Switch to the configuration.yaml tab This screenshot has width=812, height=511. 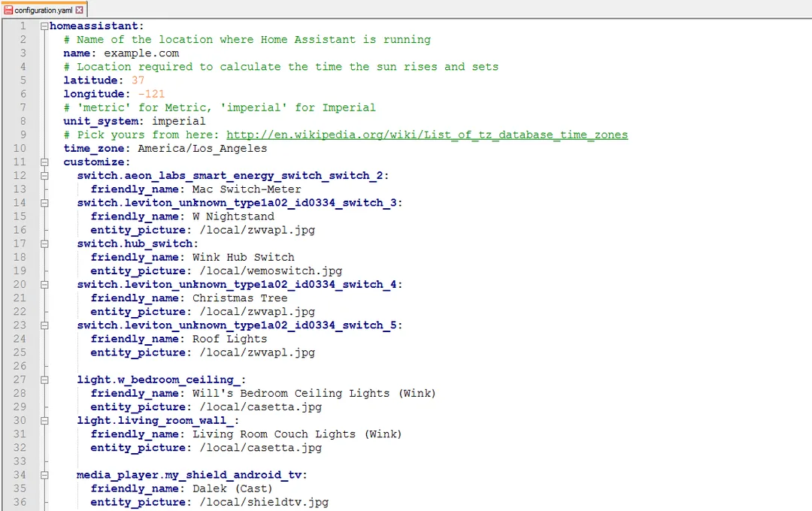pyautogui.click(x=44, y=10)
